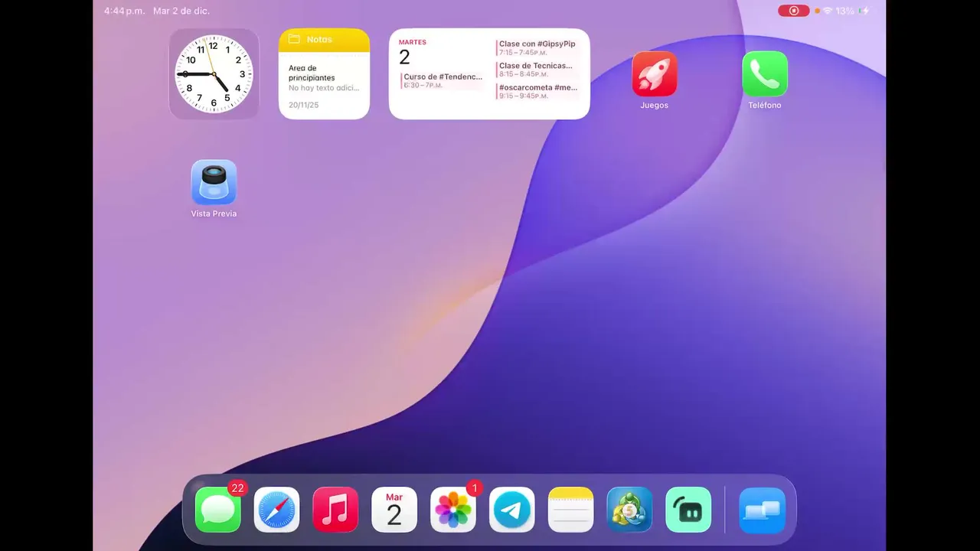Open the Juegos app

tap(655, 74)
